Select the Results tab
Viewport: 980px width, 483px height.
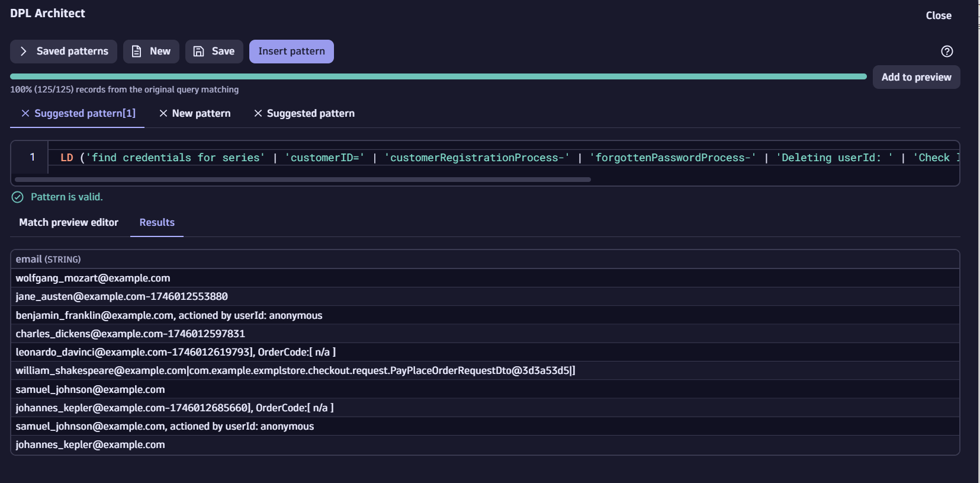tap(157, 222)
